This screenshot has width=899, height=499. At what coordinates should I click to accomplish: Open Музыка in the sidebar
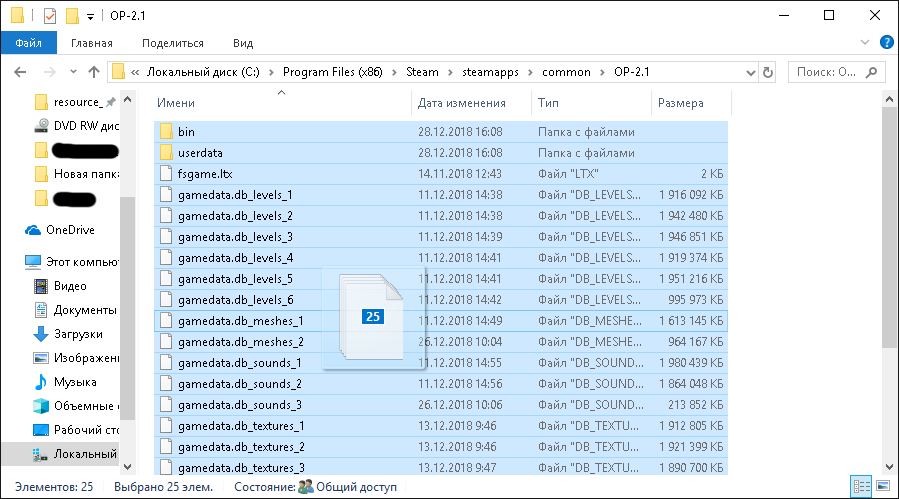66,382
